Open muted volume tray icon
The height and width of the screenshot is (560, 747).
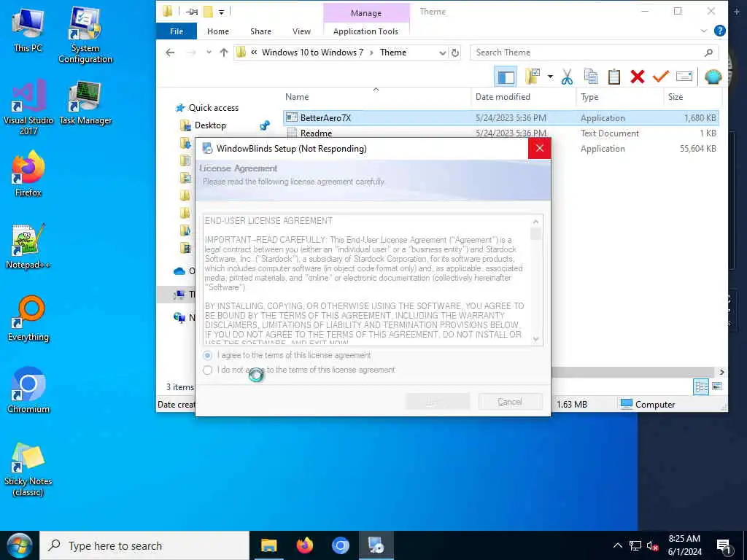(x=652, y=545)
